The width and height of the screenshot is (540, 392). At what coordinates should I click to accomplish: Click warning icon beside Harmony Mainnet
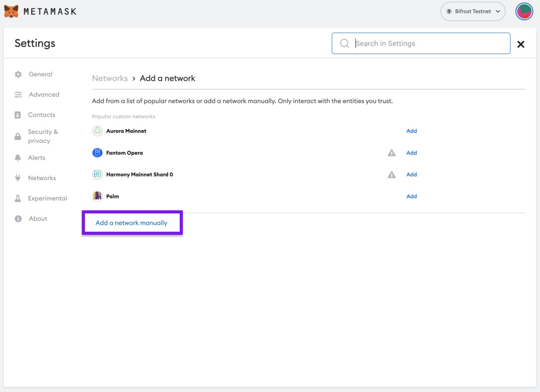pos(391,175)
